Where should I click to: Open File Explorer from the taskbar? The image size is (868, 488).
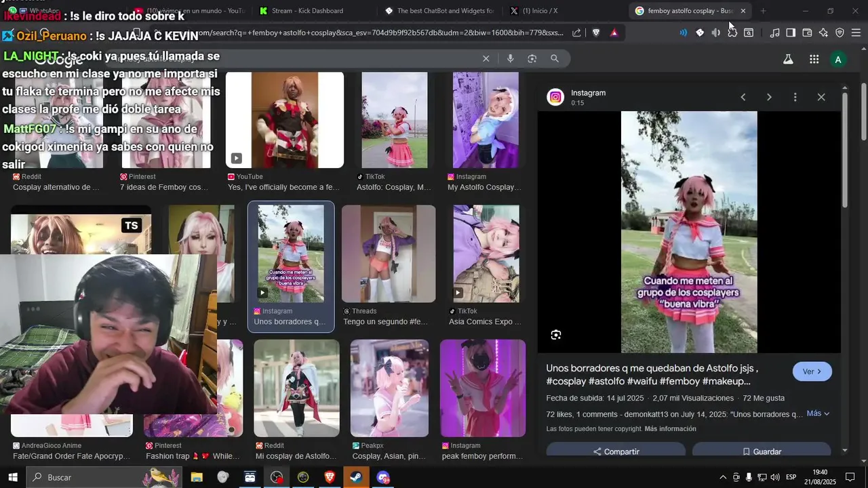pos(197,477)
